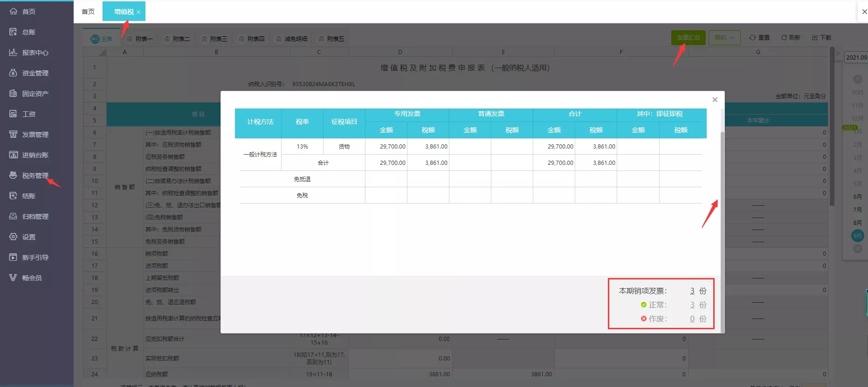Open 资金管理 money bag icon
Image resolution: width=868 pixels, height=387 pixels.
tap(13, 73)
